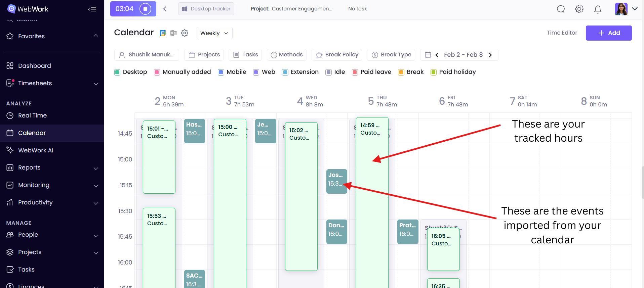Click the Add button

pyautogui.click(x=608, y=33)
